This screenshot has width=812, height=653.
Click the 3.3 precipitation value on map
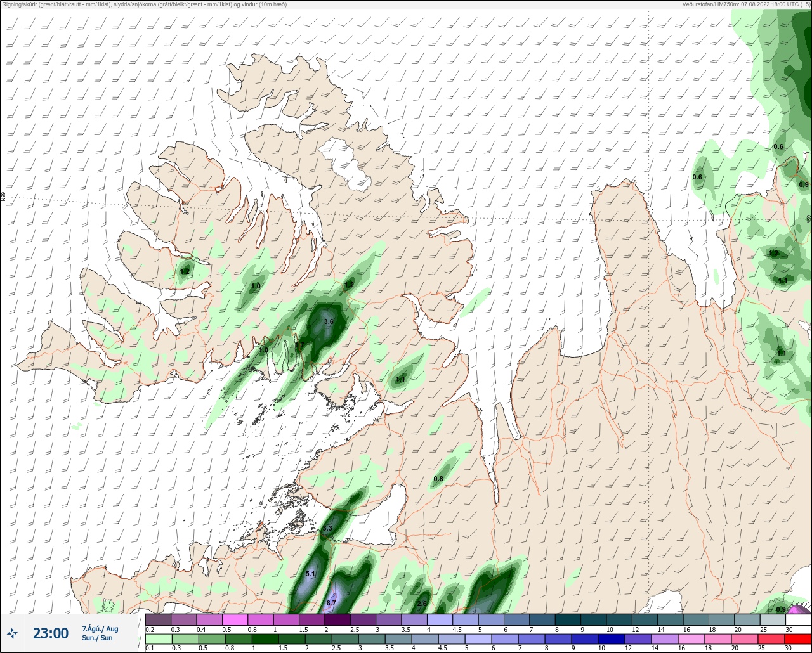tap(327, 528)
